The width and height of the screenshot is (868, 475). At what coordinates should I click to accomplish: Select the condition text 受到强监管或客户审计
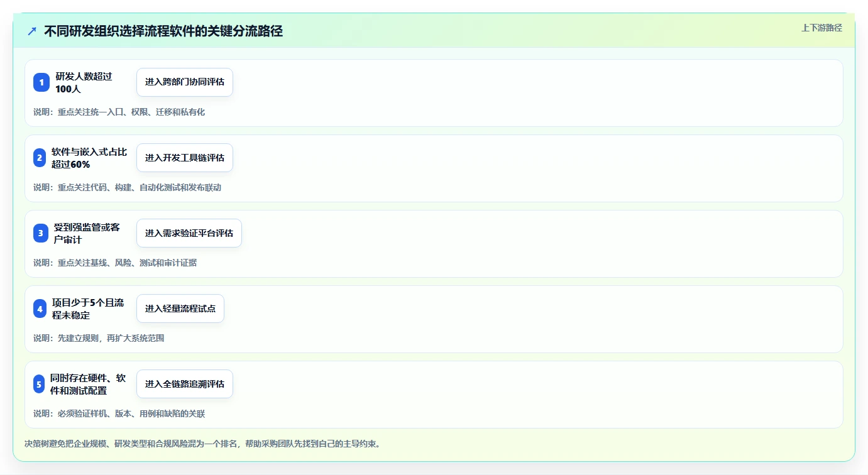click(x=87, y=233)
